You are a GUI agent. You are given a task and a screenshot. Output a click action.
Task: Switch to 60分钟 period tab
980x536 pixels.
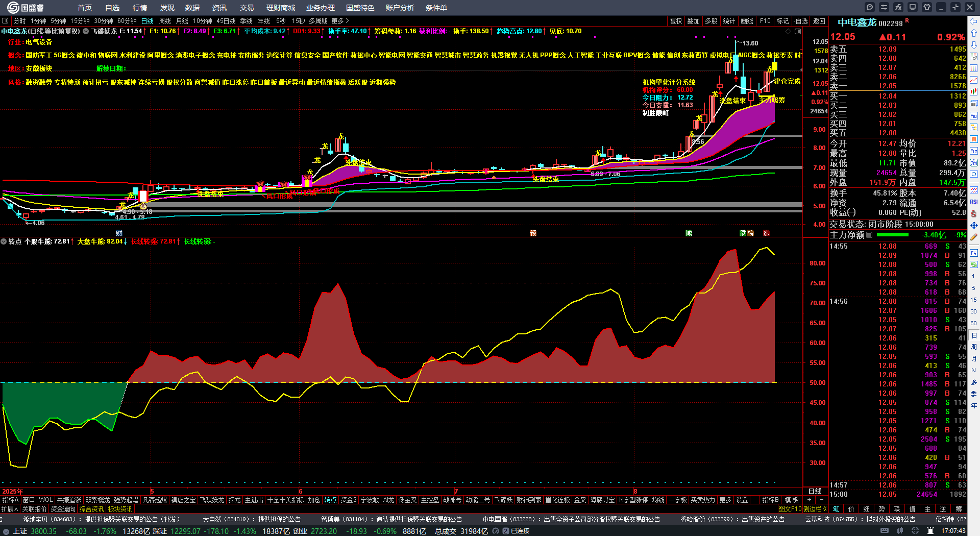click(x=127, y=21)
